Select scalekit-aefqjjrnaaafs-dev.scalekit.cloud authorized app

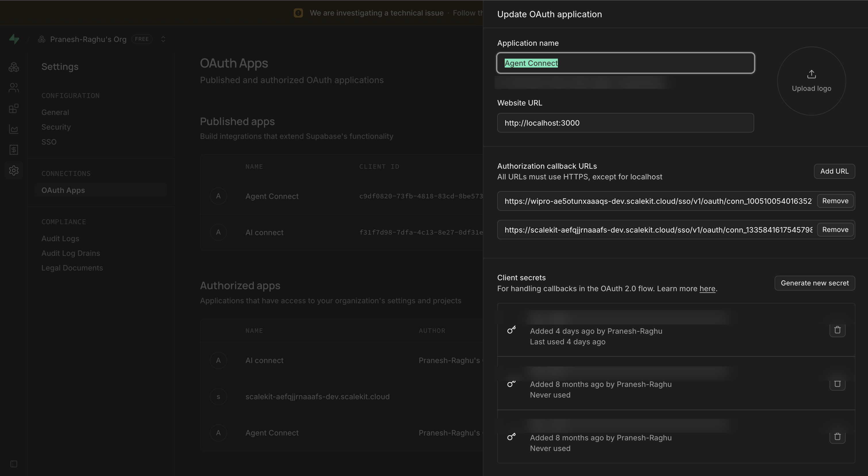317,396
